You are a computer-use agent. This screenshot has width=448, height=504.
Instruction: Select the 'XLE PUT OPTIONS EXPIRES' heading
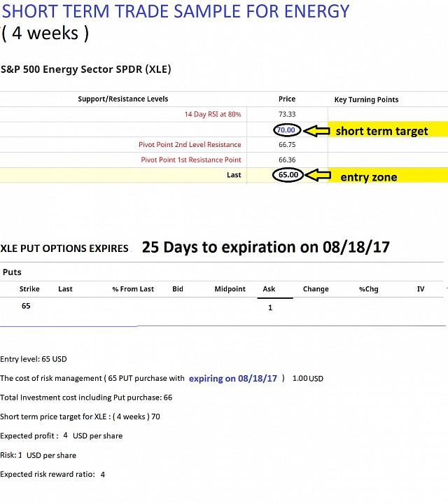64,248
